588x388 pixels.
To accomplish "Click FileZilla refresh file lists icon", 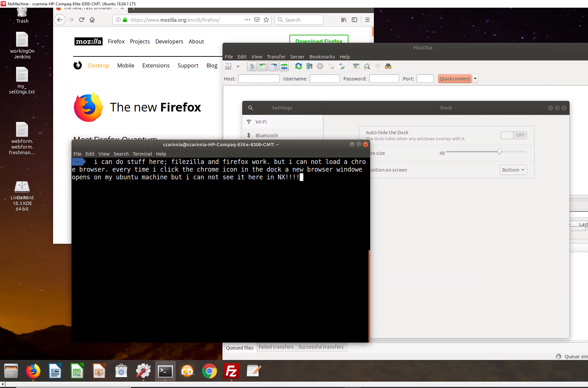I will click(x=299, y=66).
